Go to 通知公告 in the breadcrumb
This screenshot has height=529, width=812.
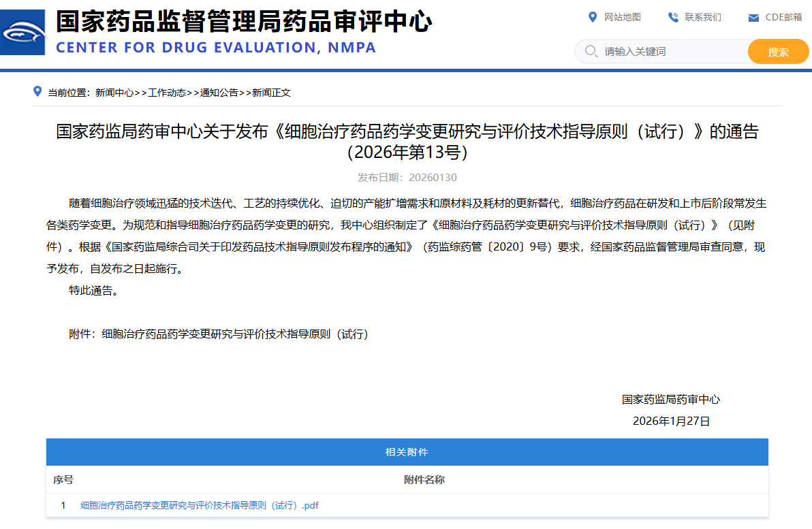click(x=219, y=93)
